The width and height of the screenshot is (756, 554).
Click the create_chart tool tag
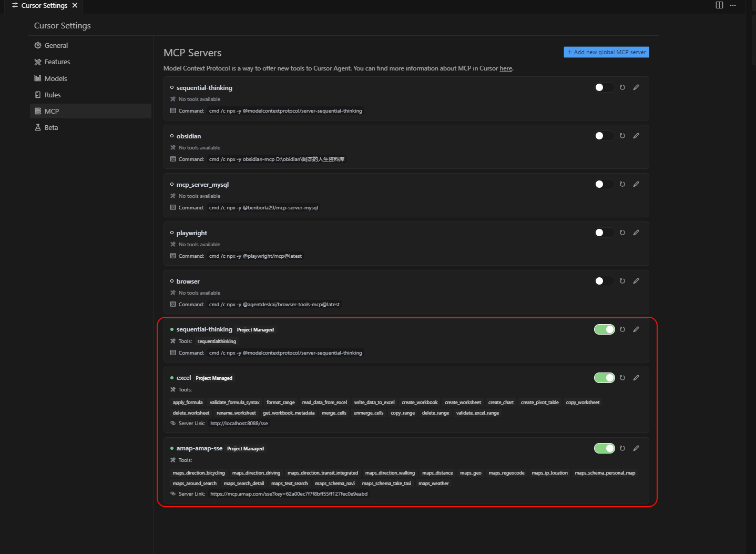click(501, 402)
